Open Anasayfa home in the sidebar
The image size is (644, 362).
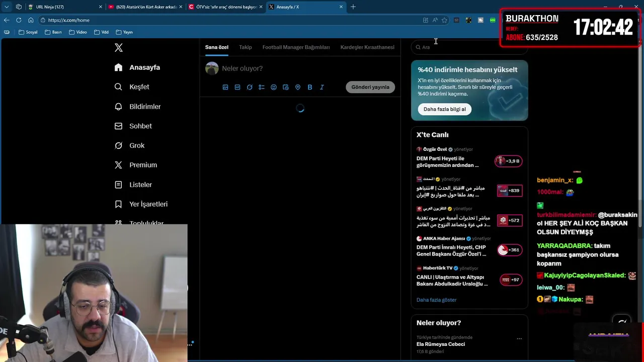[x=137, y=67]
